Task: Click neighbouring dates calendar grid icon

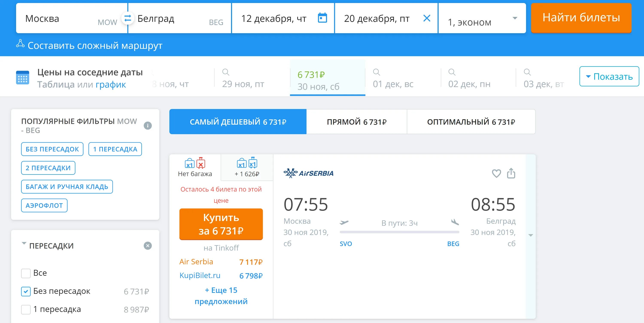Action: coord(23,78)
